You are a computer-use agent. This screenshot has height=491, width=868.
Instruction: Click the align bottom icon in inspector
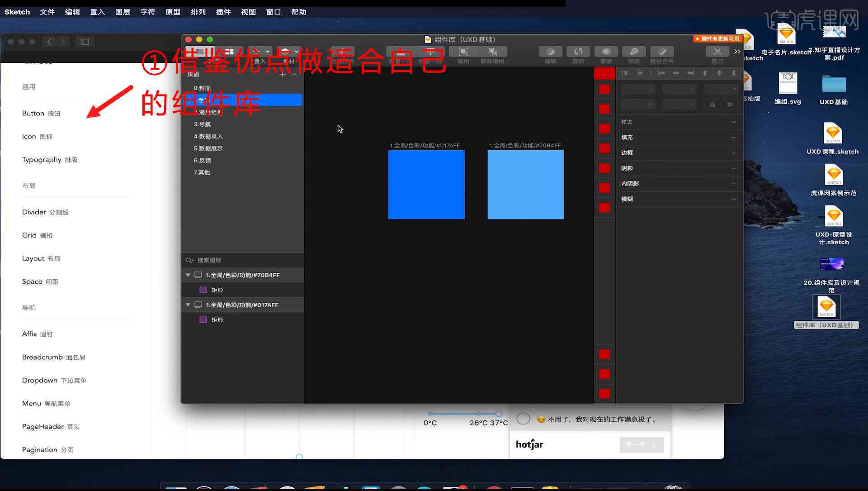734,73
